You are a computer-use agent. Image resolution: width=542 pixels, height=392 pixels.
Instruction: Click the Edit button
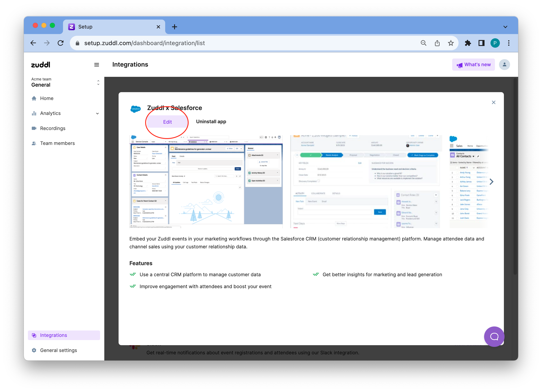tap(167, 122)
